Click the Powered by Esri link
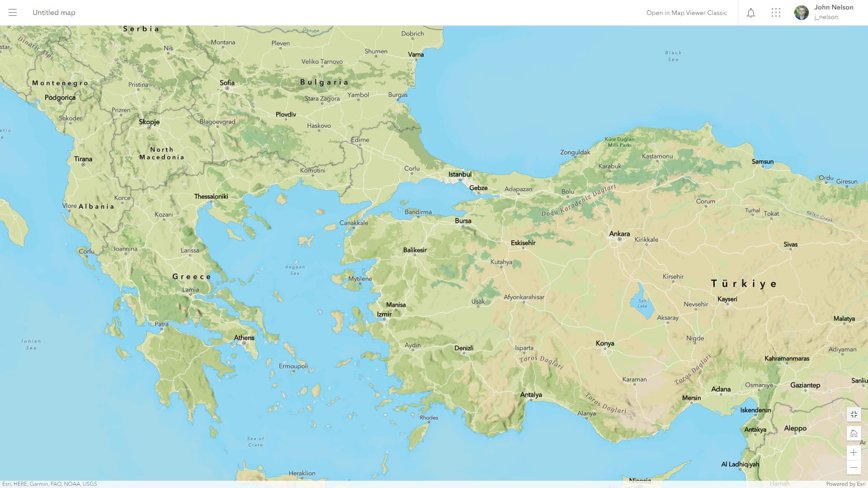Viewport: 868px width, 488px height. tap(845, 484)
